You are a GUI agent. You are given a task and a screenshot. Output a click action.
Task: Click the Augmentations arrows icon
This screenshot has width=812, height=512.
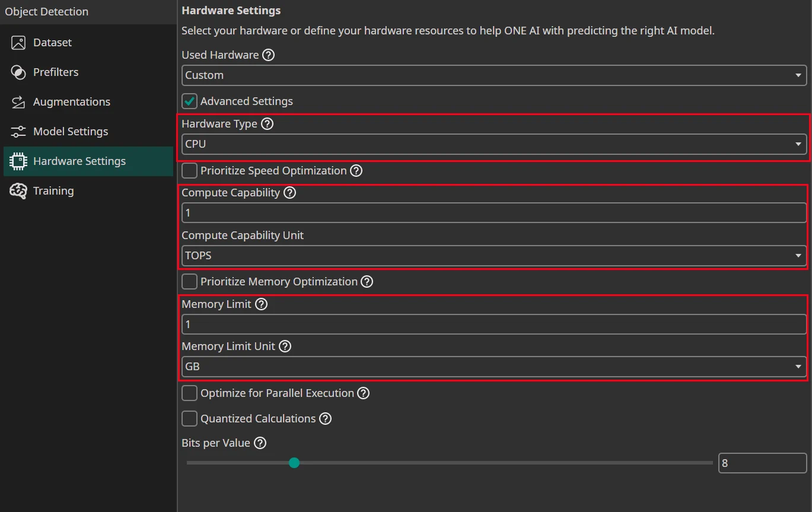point(18,102)
